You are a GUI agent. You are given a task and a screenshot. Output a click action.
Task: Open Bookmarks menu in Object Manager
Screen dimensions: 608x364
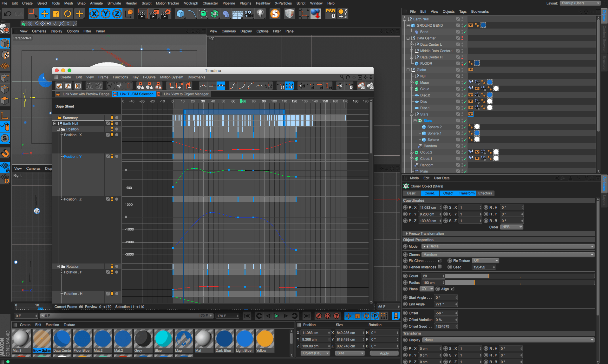tap(480, 11)
